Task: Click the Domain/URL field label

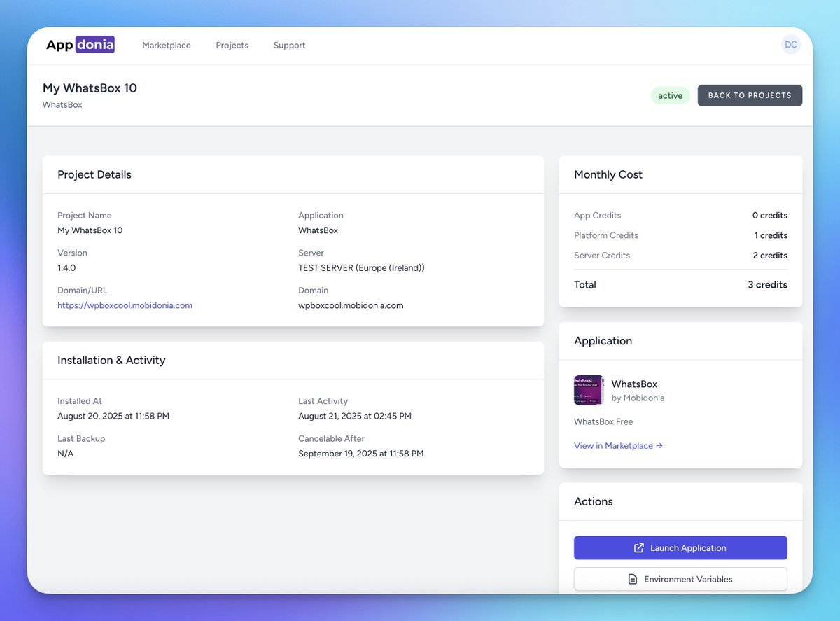Action: 83,291
